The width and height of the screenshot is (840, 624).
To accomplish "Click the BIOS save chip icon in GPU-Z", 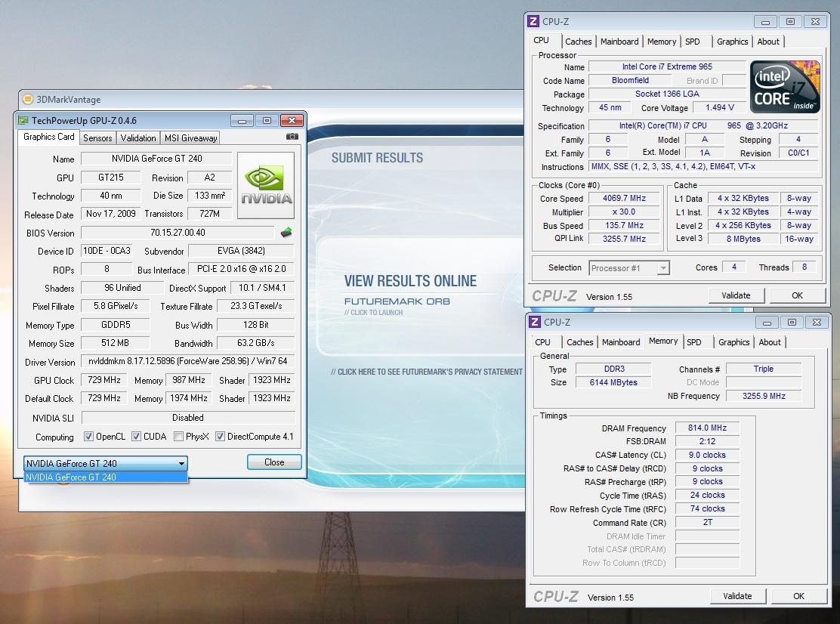I will coord(286,232).
